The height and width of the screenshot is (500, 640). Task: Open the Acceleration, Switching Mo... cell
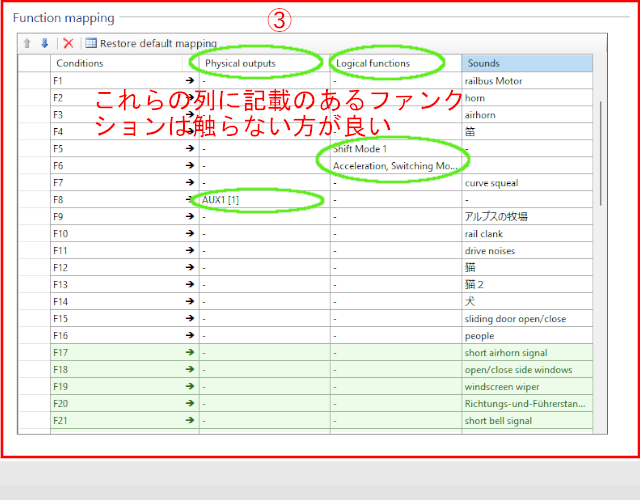point(394,165)
